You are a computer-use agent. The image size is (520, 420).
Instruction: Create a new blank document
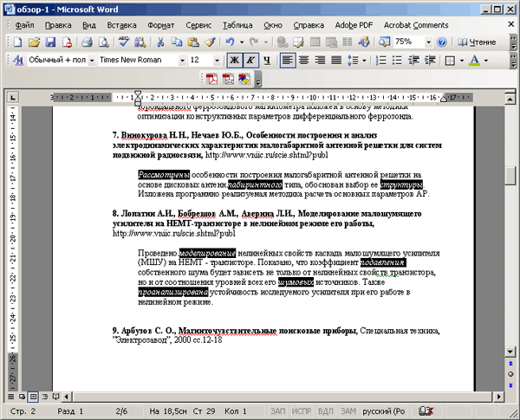[x=17, y=42]
